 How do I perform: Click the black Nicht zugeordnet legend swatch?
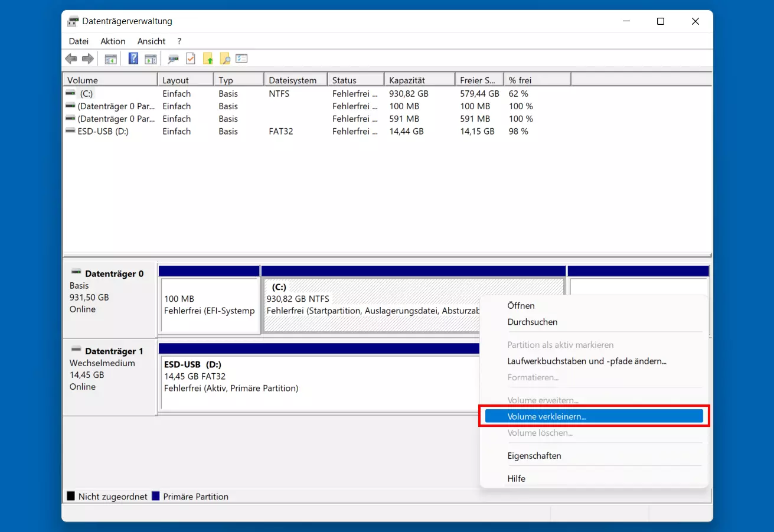click(71, 497)
